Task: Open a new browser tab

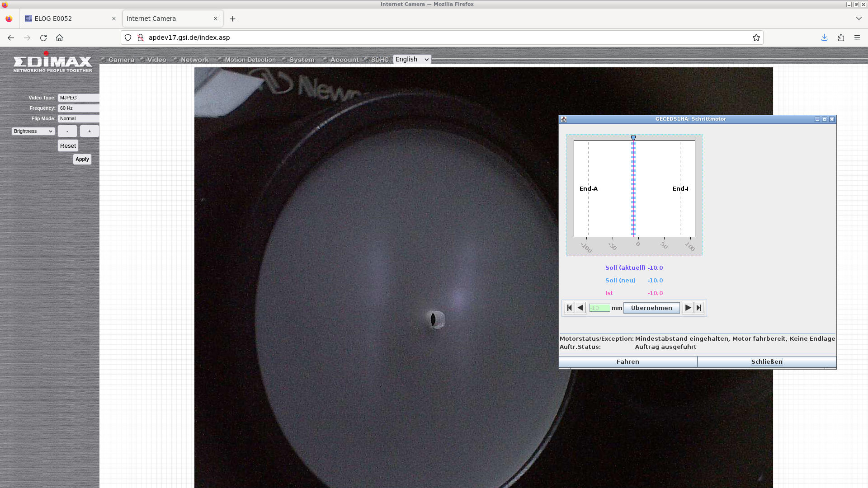Action: [x=232, y=19]
